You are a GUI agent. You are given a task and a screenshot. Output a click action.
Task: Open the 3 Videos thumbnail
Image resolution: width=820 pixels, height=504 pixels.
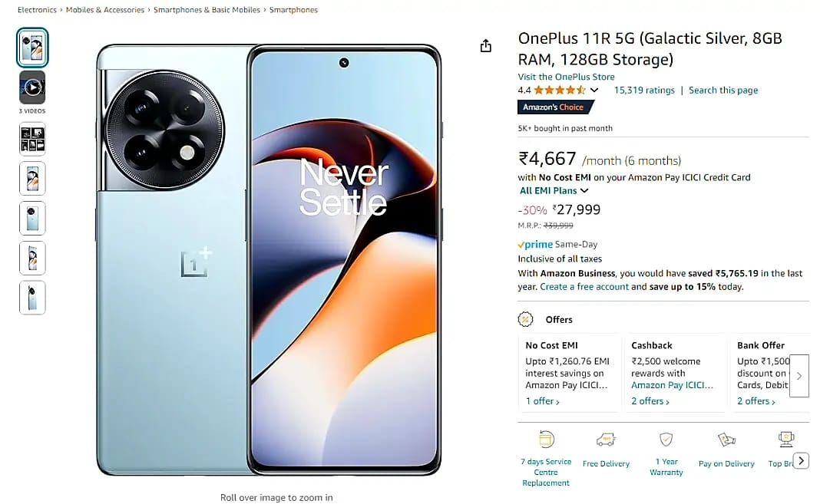click(x=32, y=87)
